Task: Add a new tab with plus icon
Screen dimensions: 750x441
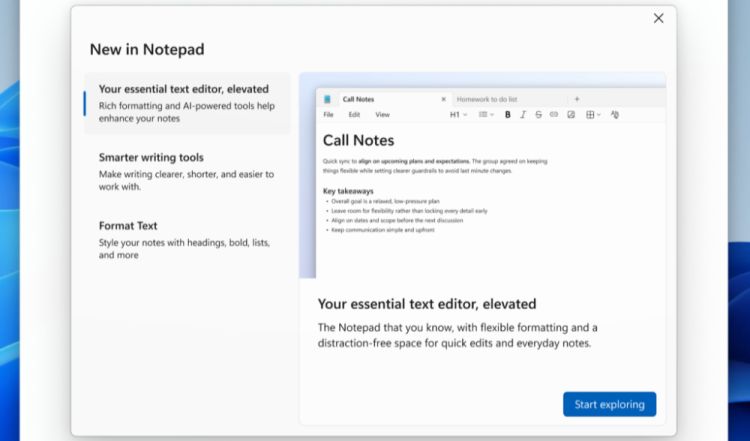Action: 577,99
